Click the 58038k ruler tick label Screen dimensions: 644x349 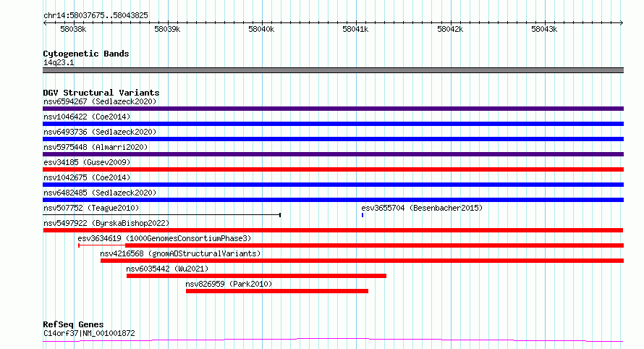73,29
